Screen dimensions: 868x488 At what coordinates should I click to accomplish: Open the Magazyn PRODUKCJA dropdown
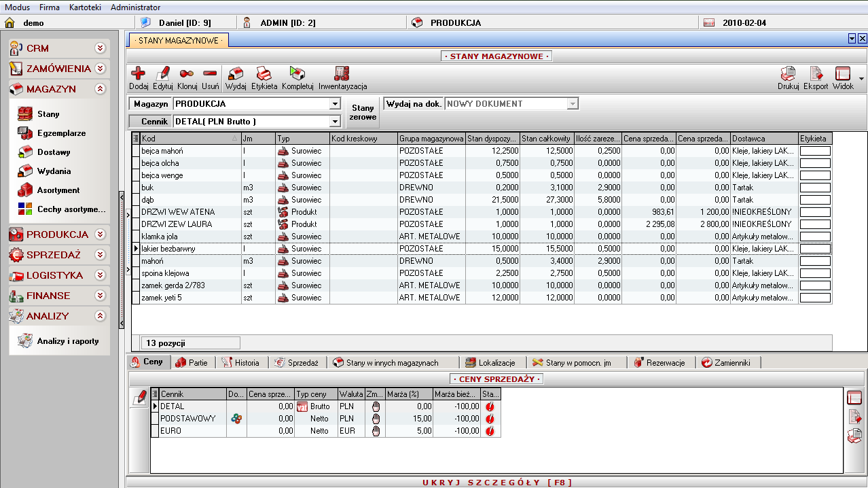[x=334, y=104]
